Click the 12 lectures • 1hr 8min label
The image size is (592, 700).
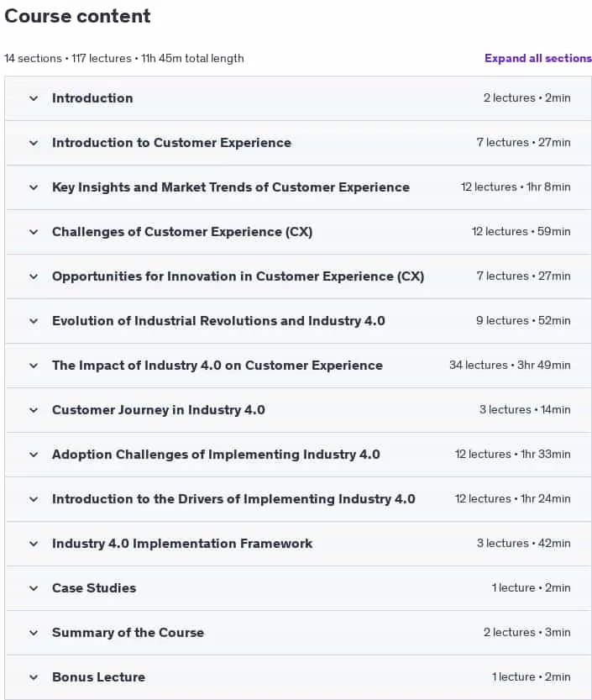516,187
